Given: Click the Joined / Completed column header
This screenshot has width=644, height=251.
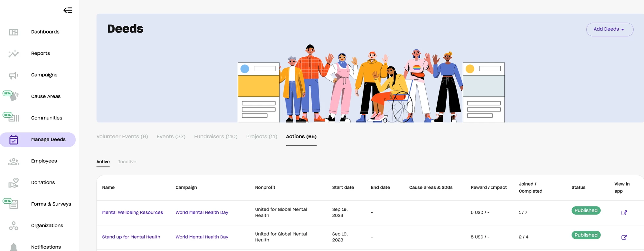Looking at the screenshot, I should 530,188.
